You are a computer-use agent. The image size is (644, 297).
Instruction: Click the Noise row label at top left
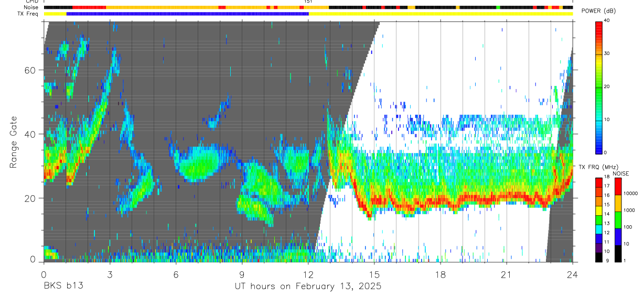pyautogui.click(x=30, y=7)
